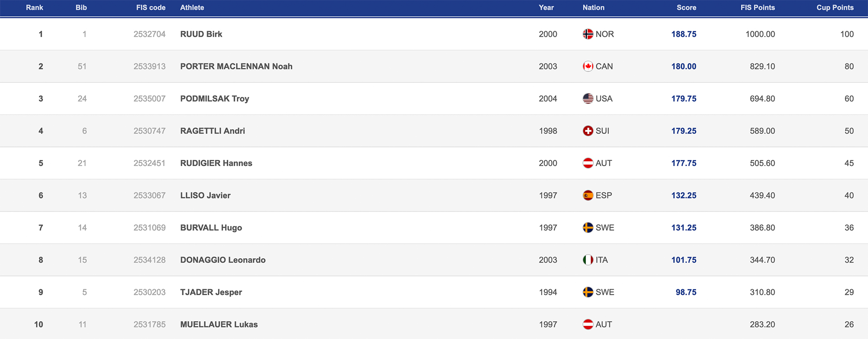This screenshot has width=868, height=339.
Task: Click Austria flag beside RUDIGIER Hannes
Action: tap(588, 163)
